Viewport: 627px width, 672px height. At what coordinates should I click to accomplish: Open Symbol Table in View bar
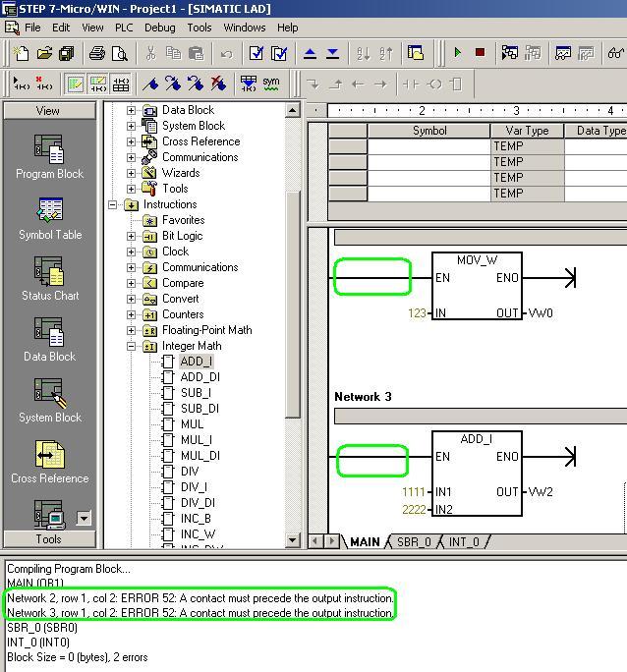coord(50,218)
